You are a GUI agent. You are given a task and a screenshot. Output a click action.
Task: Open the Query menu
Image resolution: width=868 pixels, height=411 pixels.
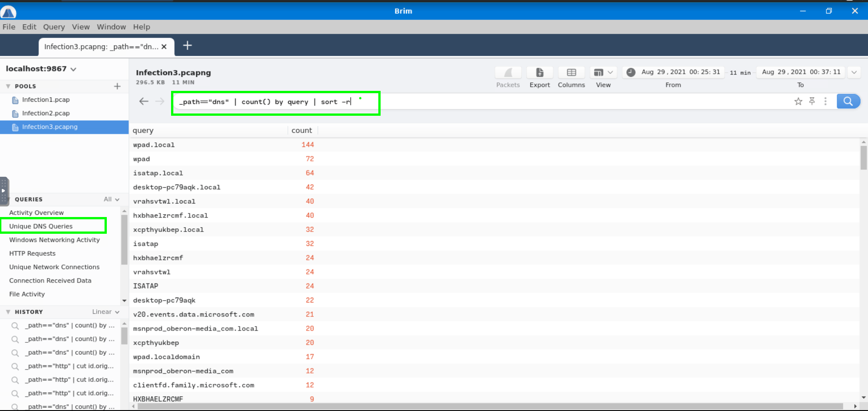(x=54, y=27)
